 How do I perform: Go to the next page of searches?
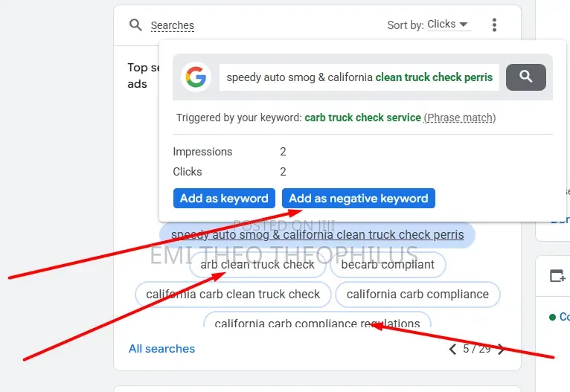click(501, 349)
